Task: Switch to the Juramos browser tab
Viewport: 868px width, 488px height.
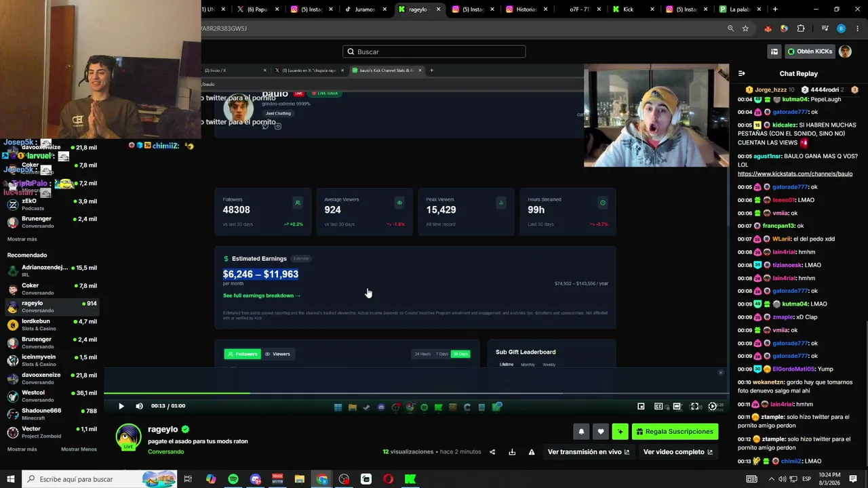Action: point(365,9)
